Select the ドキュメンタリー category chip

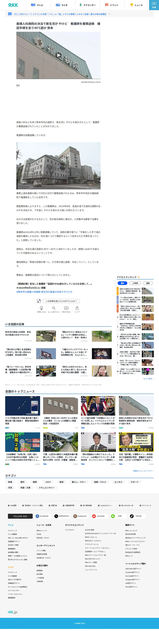pyautogui.click(x=47, y=487)
